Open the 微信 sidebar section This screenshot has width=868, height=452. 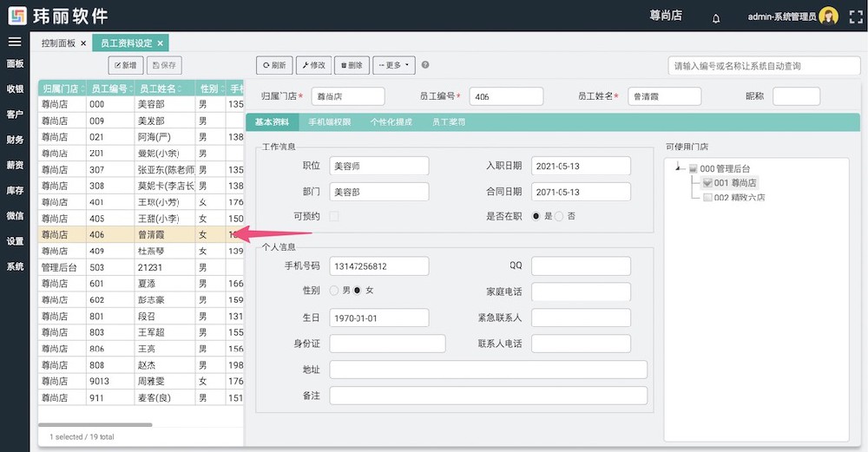(x=15, y=216)
